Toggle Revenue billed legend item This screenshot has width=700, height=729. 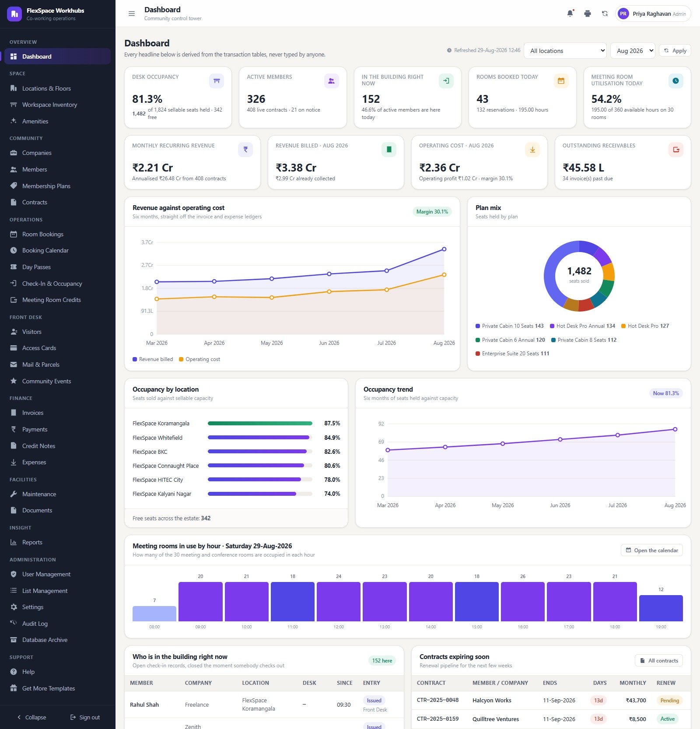[153, 359]
